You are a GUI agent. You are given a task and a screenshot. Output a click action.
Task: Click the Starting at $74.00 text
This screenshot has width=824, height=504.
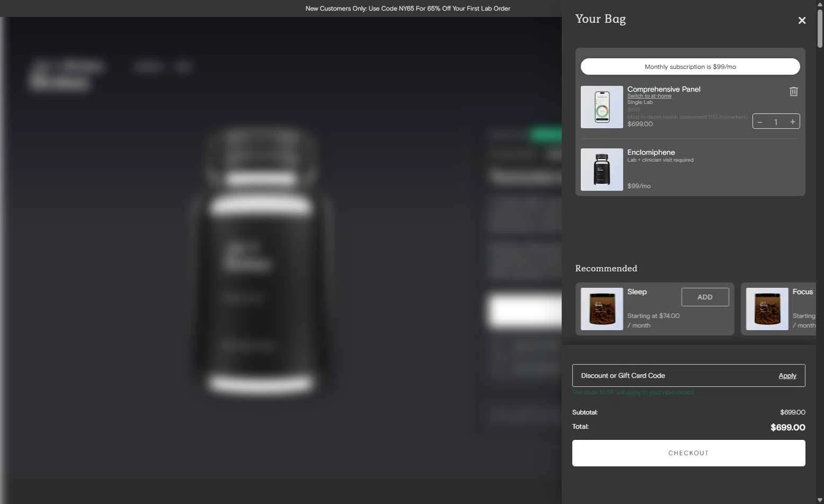click(x=653, y=316)
